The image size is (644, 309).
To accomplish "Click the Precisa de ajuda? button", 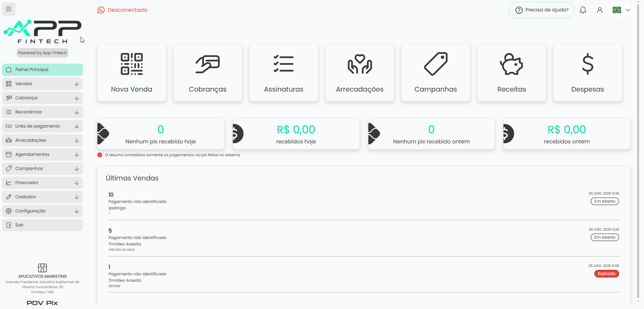I will coord(541,10).
